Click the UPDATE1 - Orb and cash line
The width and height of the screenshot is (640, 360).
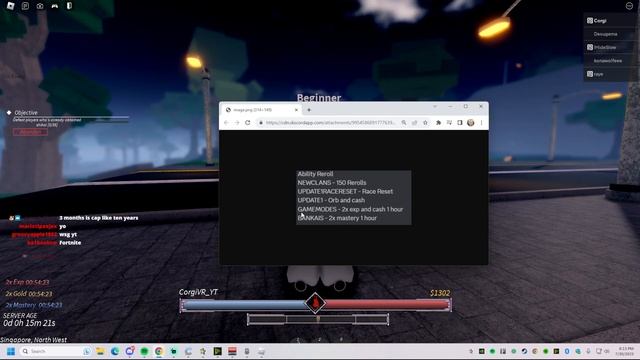[x=331, y=200]
